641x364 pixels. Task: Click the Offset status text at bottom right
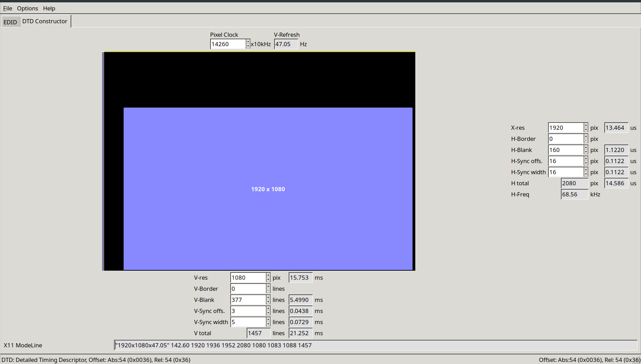point(589,360)
